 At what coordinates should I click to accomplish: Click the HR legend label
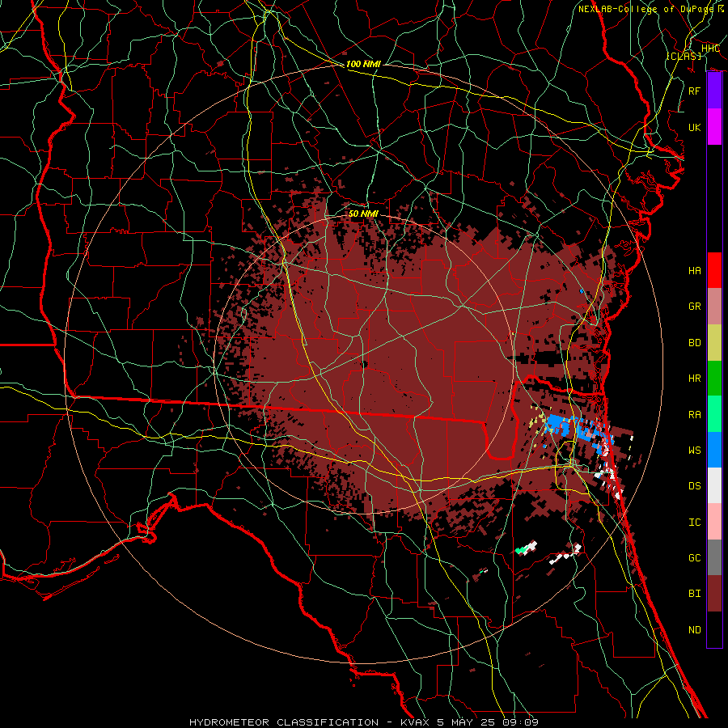click(x=694, y=379)
